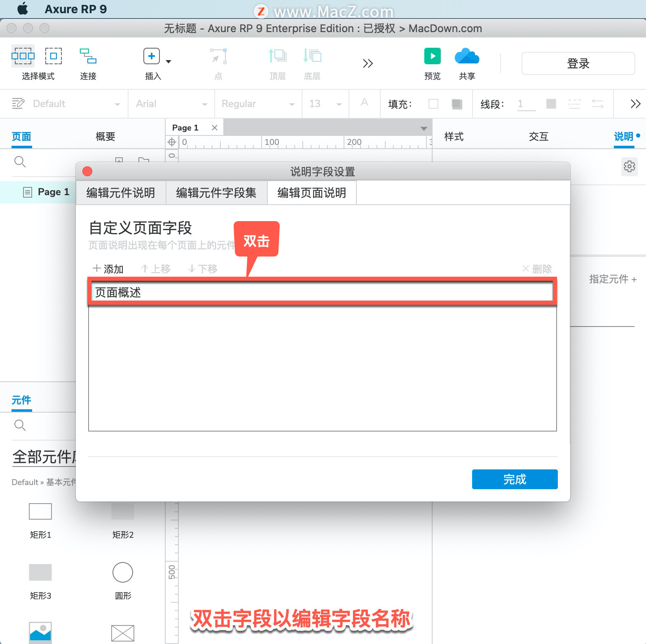Screen dimensions: 646x644
Task: Click the pages panel search icon
Action: (20, 162)
